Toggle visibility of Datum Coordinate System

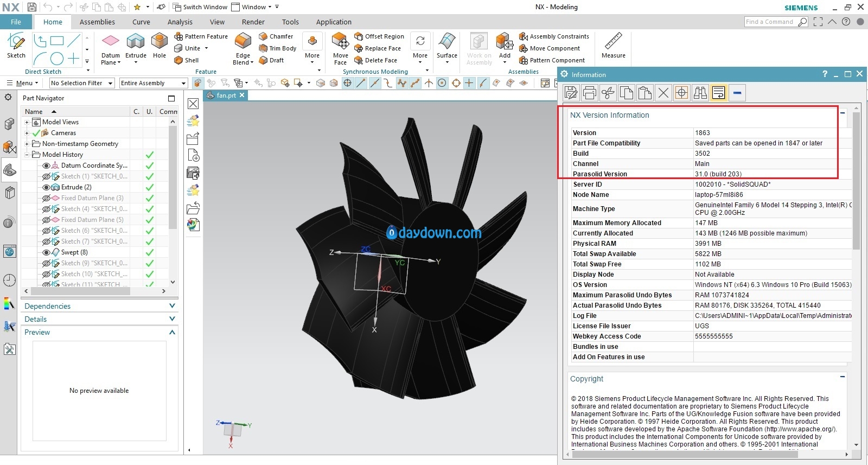coord(47,165)
